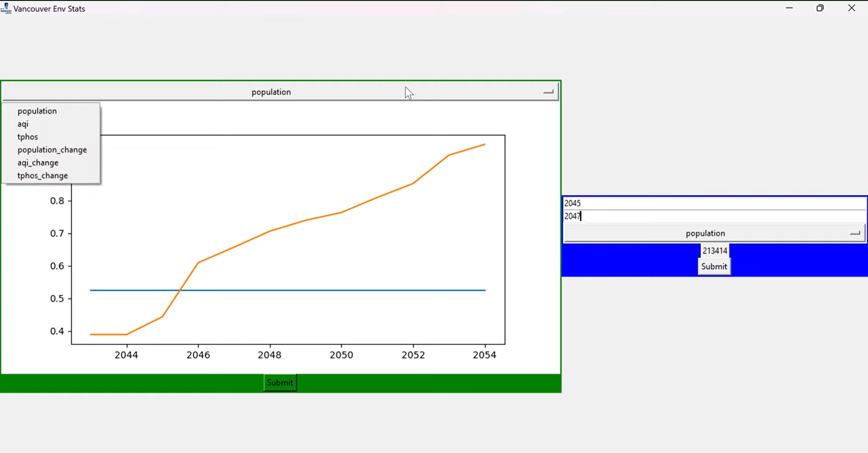Image resolution: width=868 pixels, height=453 pixels.
Task: Focus the start year field showing 2045
Action: (x=715, y=203)
